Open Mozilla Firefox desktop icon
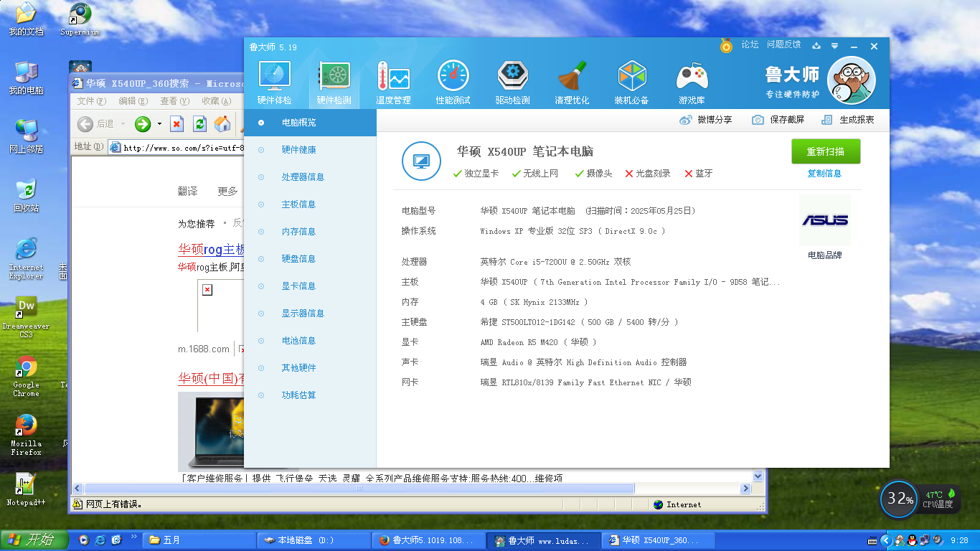Screen dimensions: 980x551 pos(26,435)
